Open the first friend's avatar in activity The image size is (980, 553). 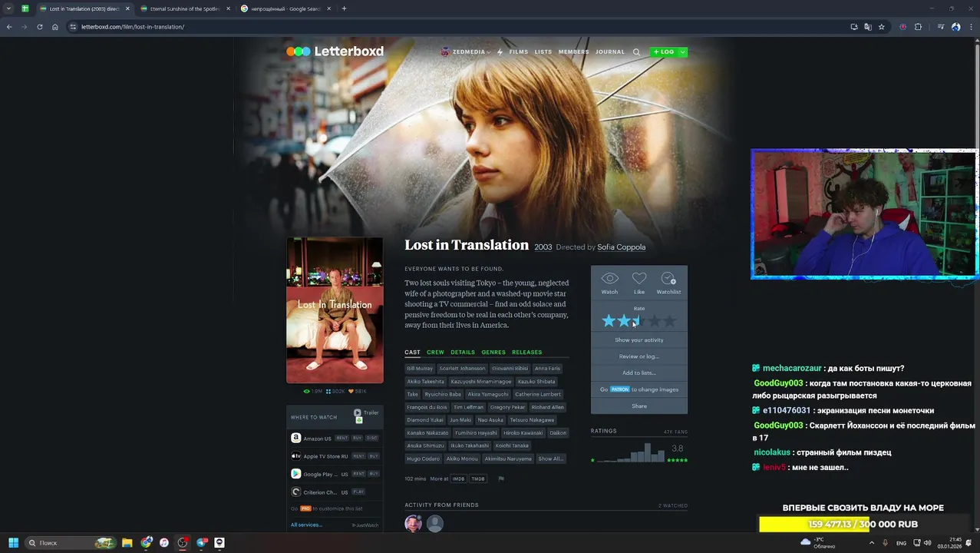tap(414, 524)
